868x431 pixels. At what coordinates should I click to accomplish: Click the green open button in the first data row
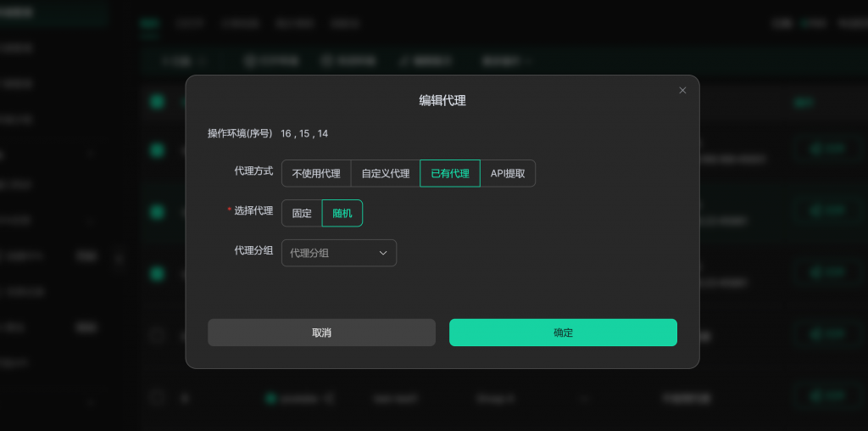(821, 149)
